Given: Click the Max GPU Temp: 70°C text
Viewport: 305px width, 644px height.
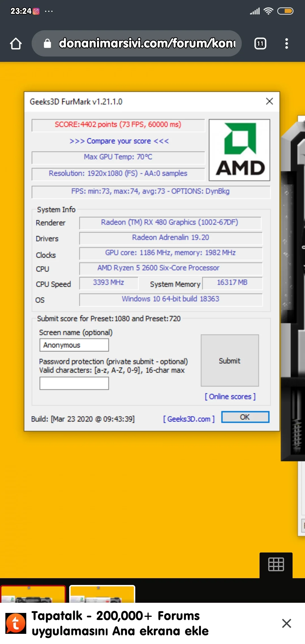Looking at the screenshot, I should tap(118, 157).
